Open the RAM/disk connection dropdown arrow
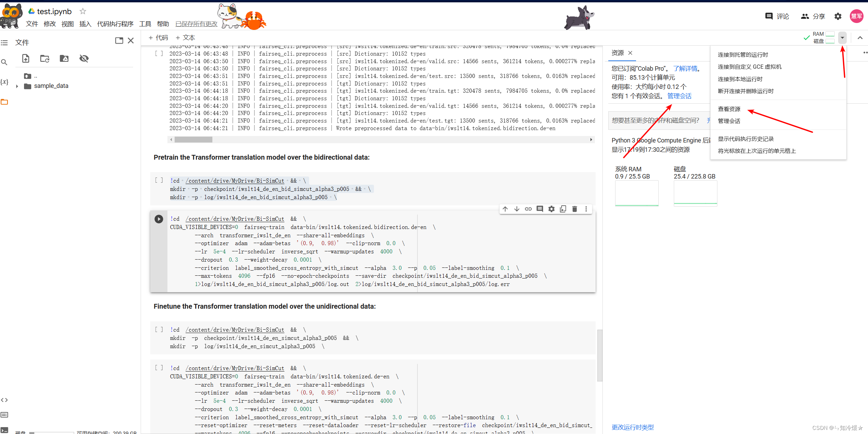 [842, 37]
